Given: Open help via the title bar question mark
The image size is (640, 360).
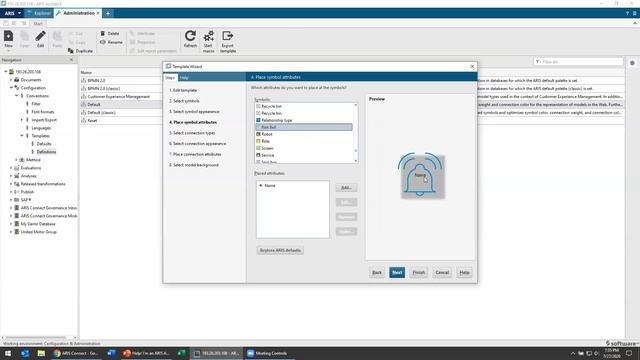Looking at the screenshot, I should tap(627, 13).
